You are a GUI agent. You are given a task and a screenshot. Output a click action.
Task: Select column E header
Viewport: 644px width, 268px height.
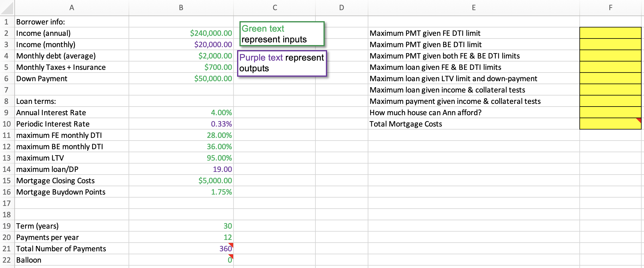(x=474, y=8)
